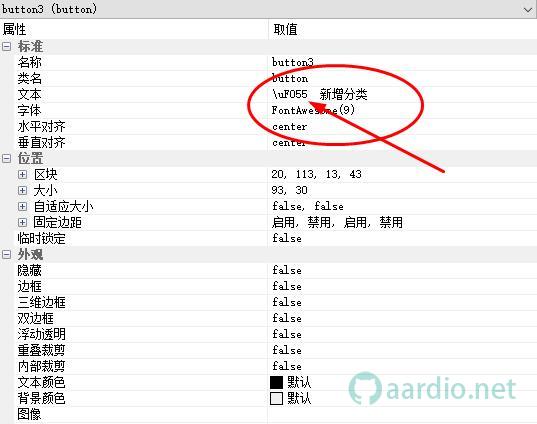This screenshot has width=537, height=424.
Task: Collapse the 标准 property group
Action: point(7,47)
